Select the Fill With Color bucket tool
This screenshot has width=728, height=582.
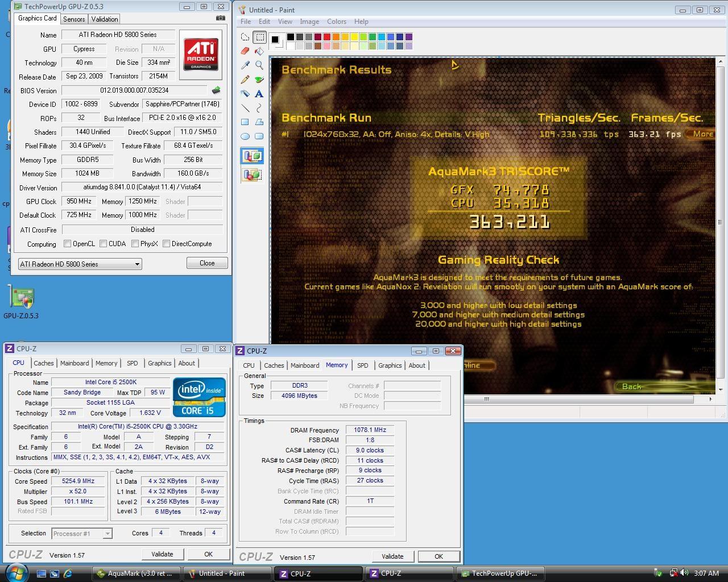tap(259, 51)
